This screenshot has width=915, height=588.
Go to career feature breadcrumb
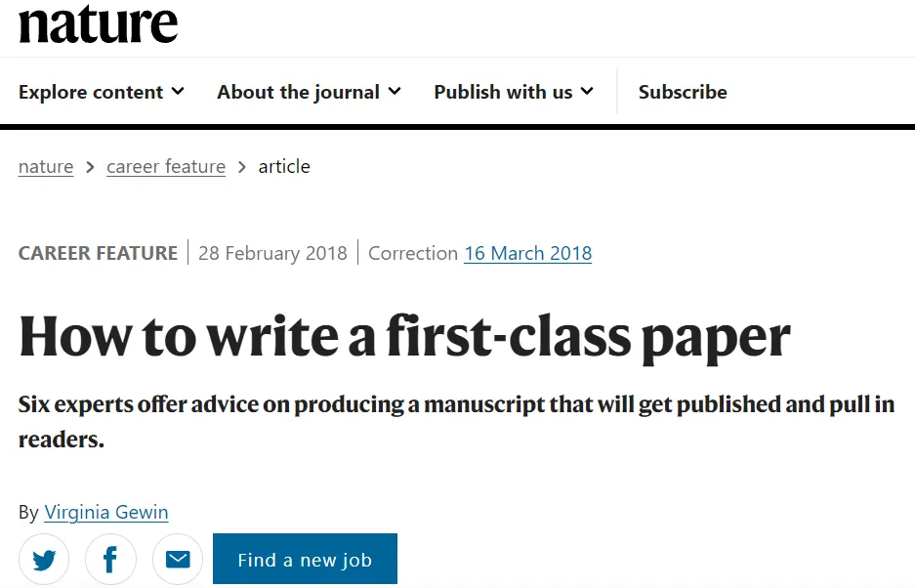tap(166, 167)
